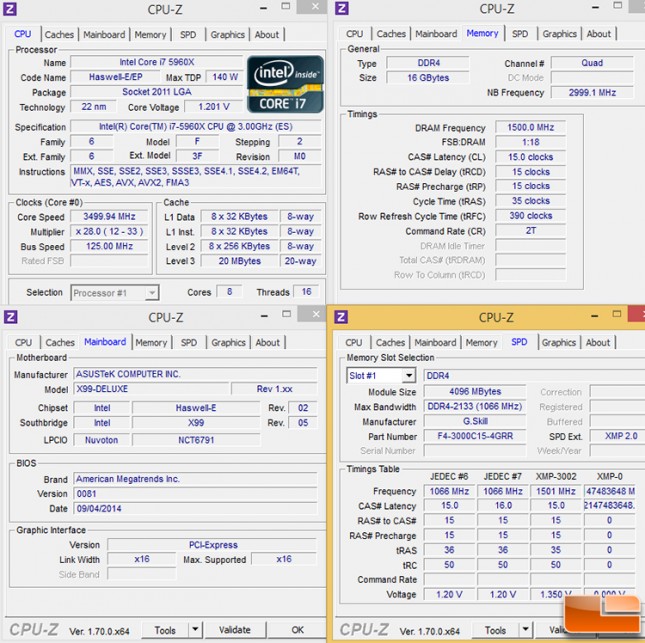Click the Part Number F4-3000C15-4GRR field
The width and height of the screenshot is (645, 643).
coord(475,436)
